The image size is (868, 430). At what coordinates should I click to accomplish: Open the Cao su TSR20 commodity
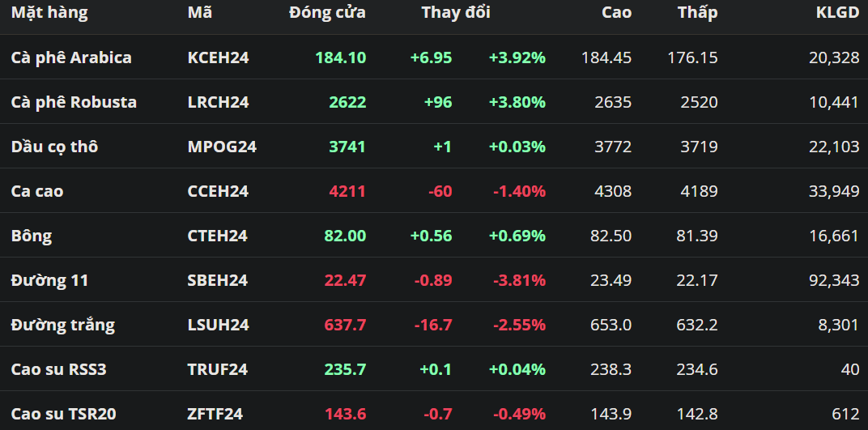(x=64, y=414)
